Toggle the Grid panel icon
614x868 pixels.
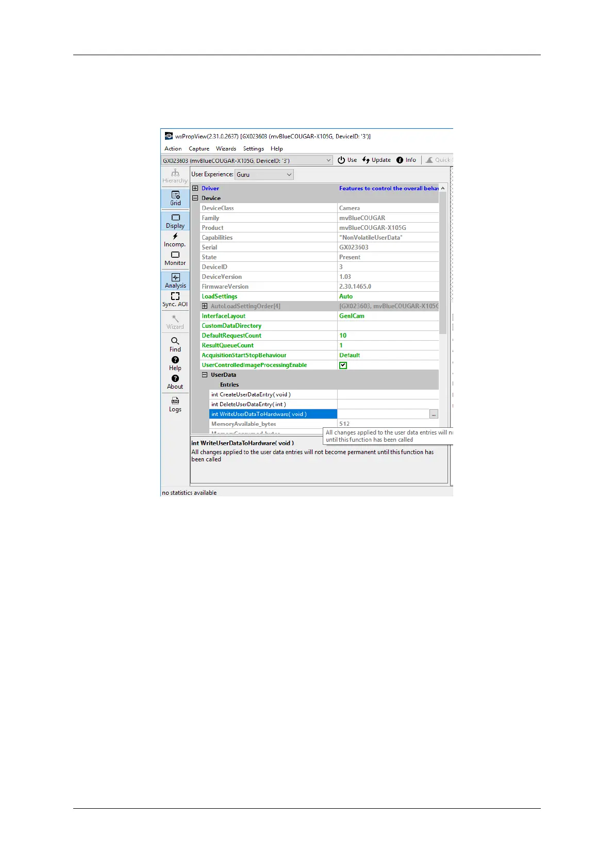pyautogui.click(x=175, y=198)
